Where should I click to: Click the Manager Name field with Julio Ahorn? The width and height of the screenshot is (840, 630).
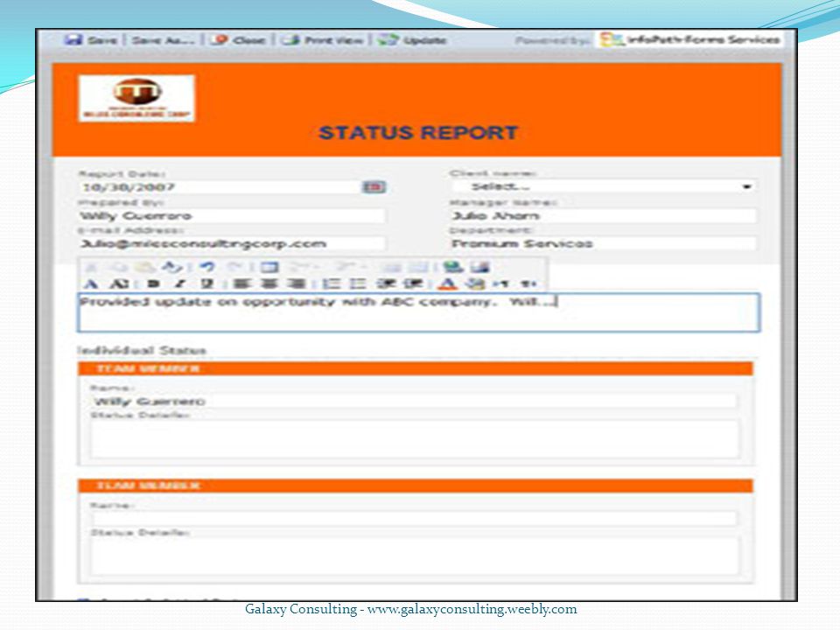604,216
